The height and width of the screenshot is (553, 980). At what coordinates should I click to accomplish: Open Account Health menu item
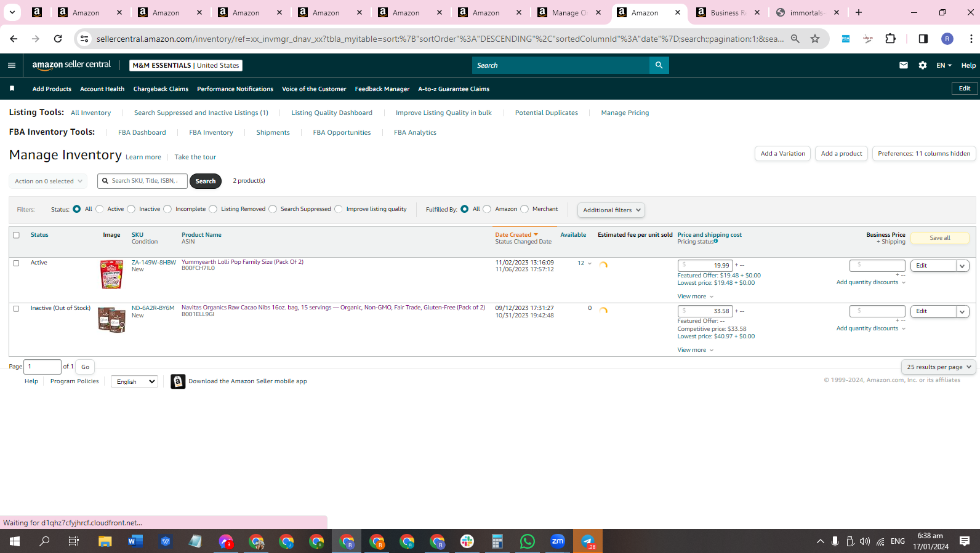tap(102, 89)
